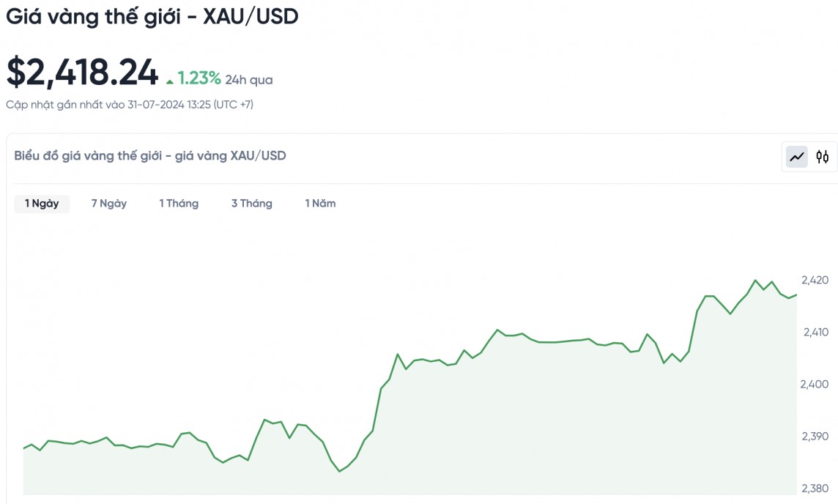Choose the 1 Năm chart range
Image resolution: width=838 pixels, height=504 pixels.
320,204
